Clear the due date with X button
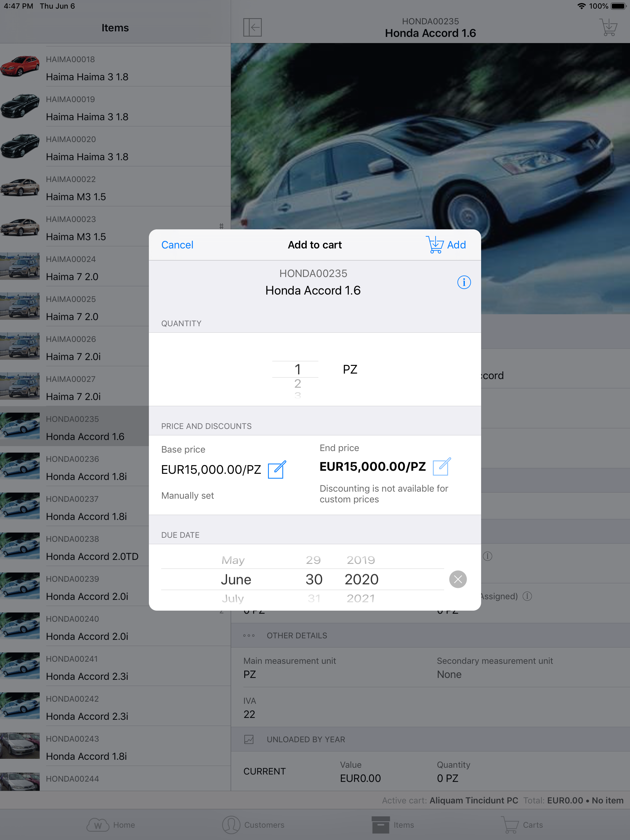 pos(458,579)
